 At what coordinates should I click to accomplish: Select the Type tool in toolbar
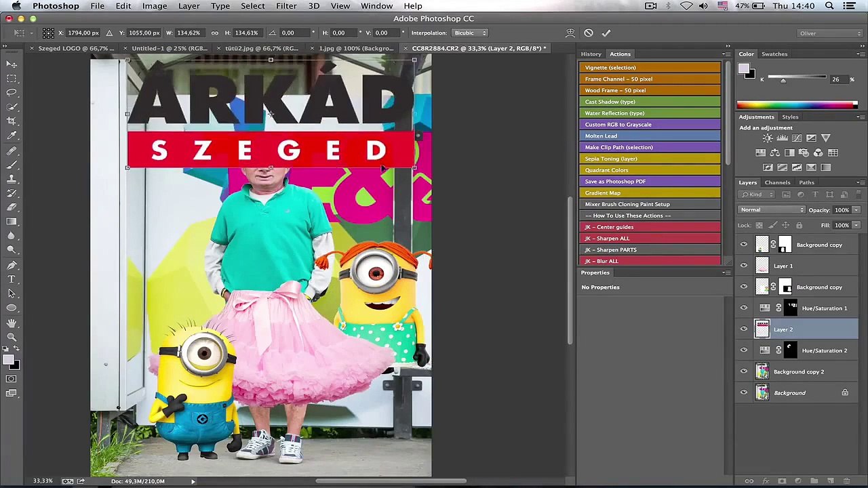(12, 279)
